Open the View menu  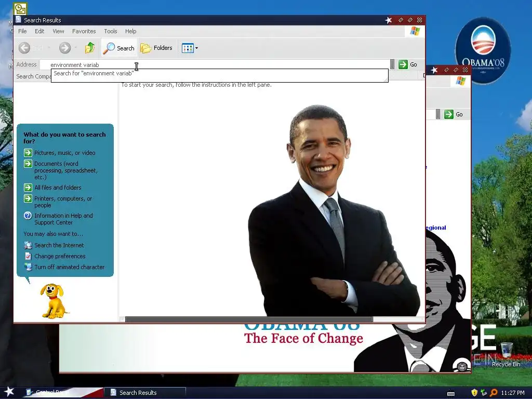(58, 31)
